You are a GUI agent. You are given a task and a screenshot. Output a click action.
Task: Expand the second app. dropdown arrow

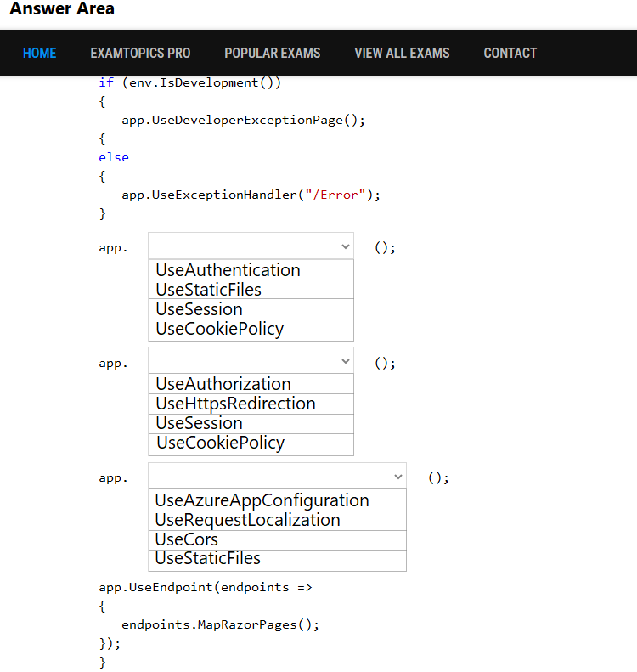click(346, 361)
